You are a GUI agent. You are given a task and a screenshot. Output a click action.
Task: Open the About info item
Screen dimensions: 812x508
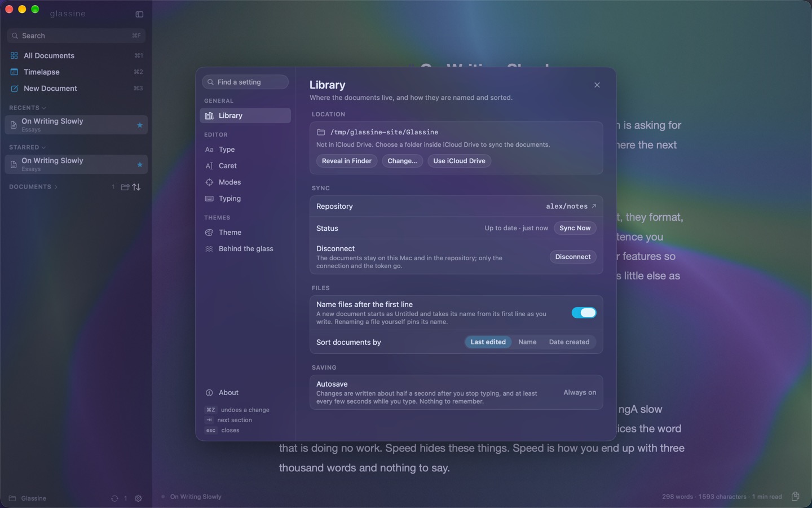pyautogui.click(x=245, y=393)
